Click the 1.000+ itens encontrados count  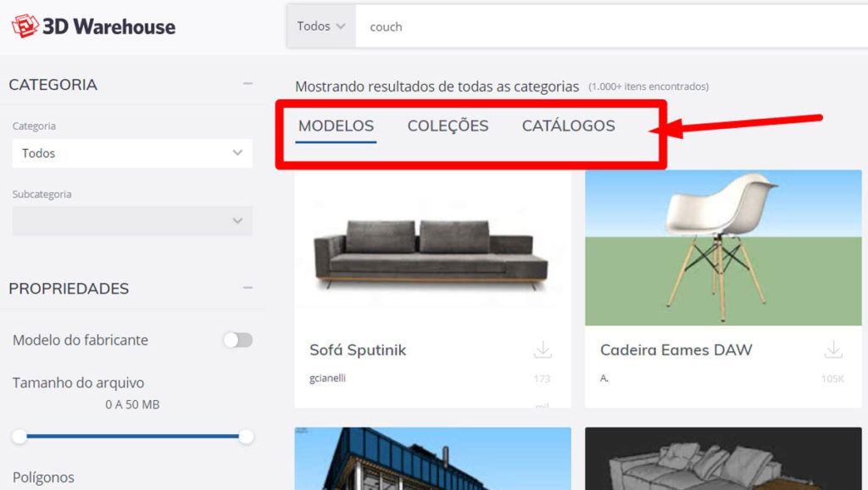click(x=648, y=86)
